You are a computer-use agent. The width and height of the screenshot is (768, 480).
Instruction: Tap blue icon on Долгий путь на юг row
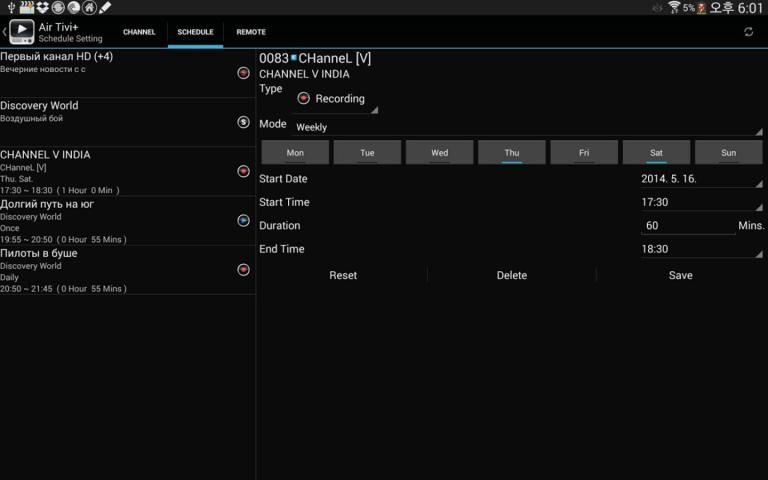coord(243,220)
